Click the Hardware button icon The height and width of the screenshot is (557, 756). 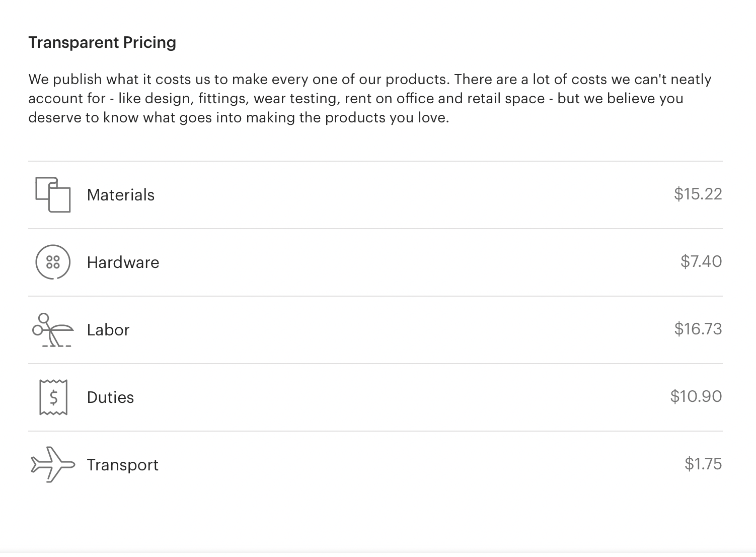click(53, 262)
